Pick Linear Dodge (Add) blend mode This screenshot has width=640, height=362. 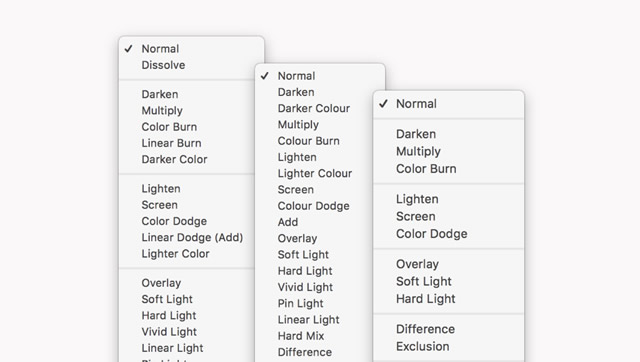coord(192,238)
